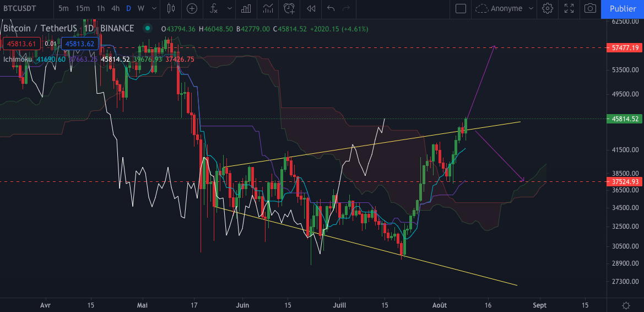The image size is (644, 312).
Task: Take a chart snapshot with the camera icon
Action: click(x=590, y=8)
